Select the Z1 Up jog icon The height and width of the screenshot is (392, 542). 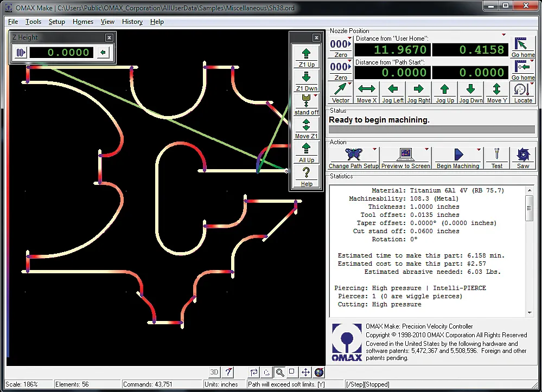coord(305,54)
